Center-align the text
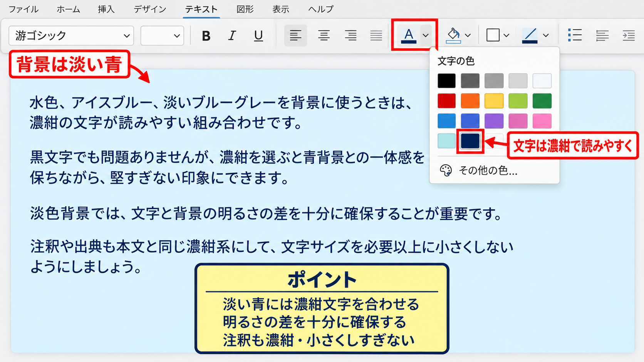Screen dimensions: 644x362 coord(324,36)
